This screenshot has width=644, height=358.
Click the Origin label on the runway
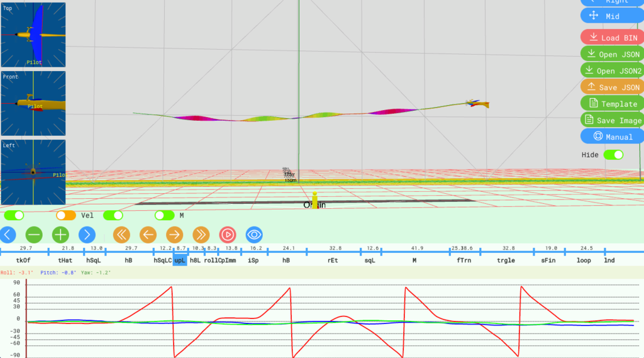coord(314,204)
